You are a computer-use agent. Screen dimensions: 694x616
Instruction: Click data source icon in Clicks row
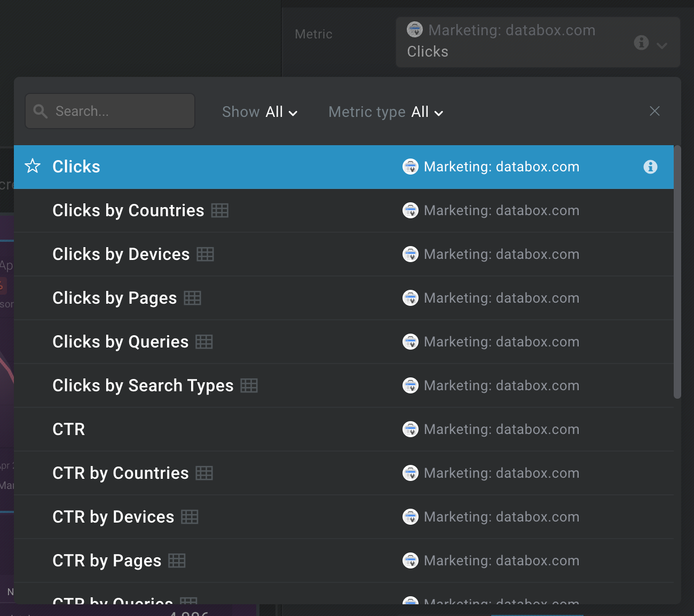pyautogui.click(x=411, y=167)
